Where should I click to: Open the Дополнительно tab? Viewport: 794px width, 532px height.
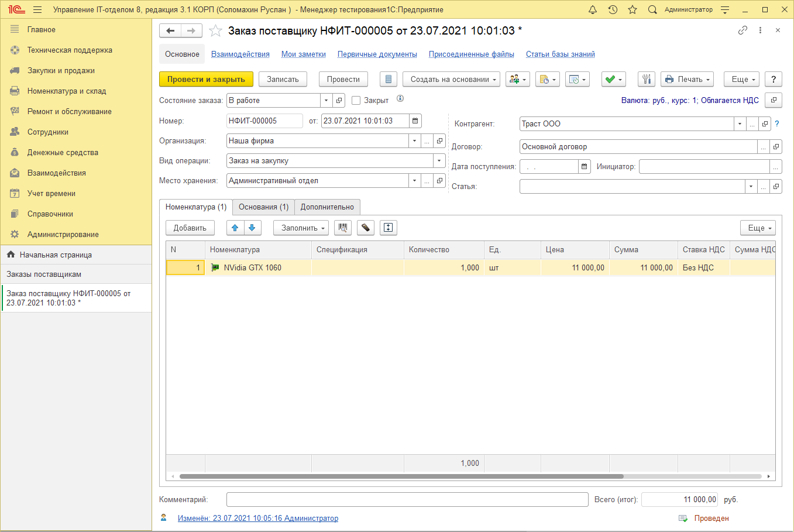(327, 207)
